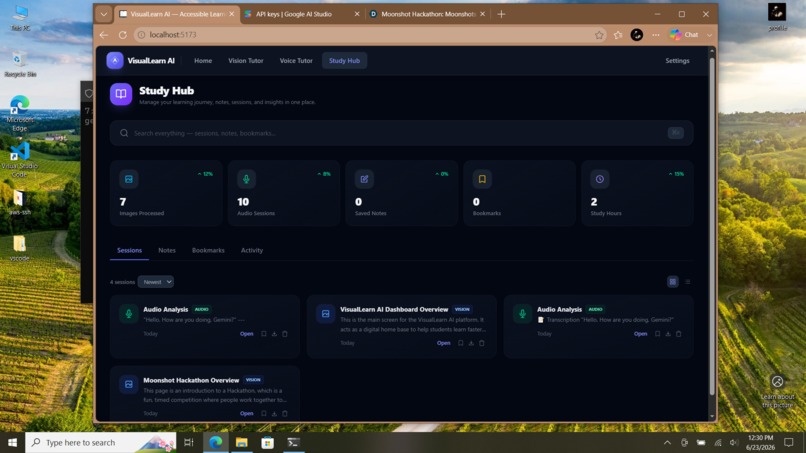Download the Moonshot Hackathon Overview session
Viewport: 806px width, 453px height.
pyautogui.click(x=274, y=413)
